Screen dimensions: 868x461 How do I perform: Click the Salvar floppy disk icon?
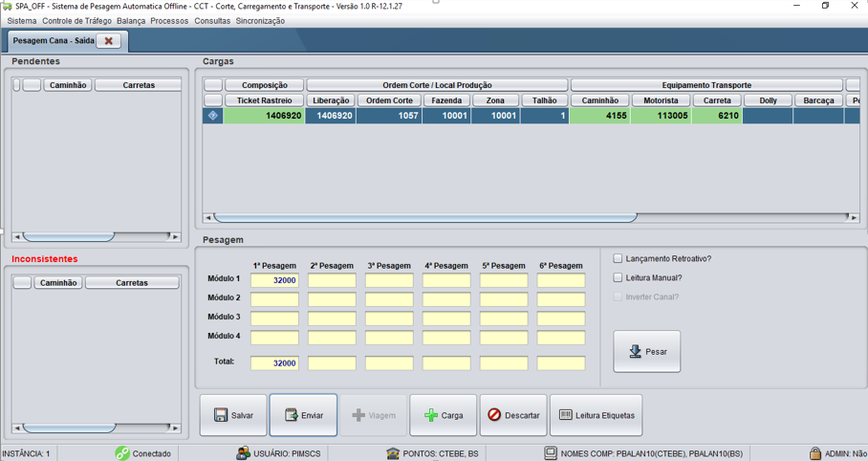coord(221,415)
